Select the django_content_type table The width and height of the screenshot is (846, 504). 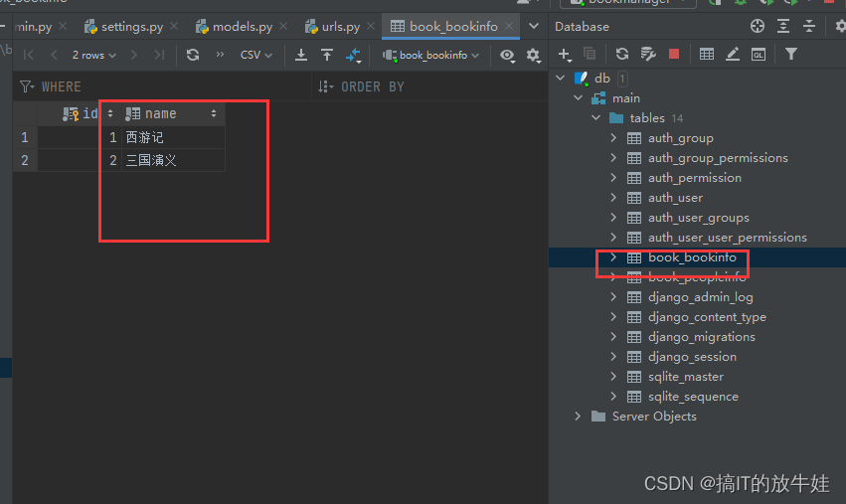(707, 317)
